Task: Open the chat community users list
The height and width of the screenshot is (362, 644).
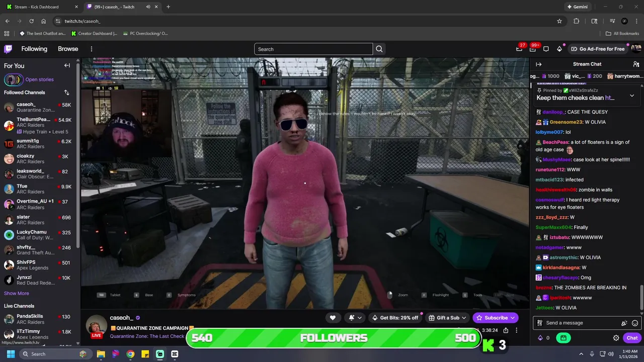Action: point(636,64)
